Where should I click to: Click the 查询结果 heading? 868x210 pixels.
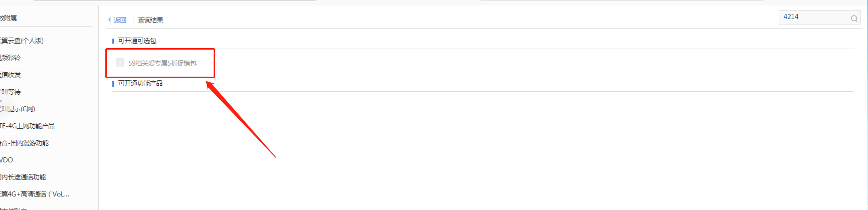[x=150, y=20]
